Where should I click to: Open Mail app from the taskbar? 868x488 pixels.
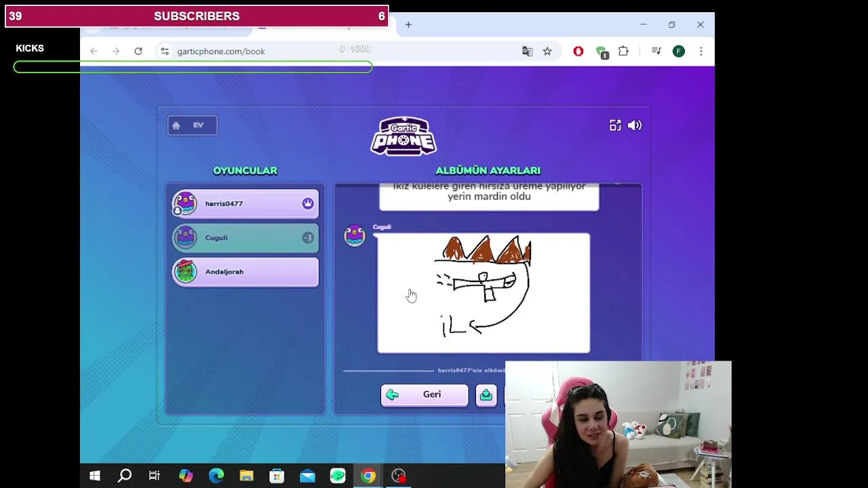click(307, 476)
